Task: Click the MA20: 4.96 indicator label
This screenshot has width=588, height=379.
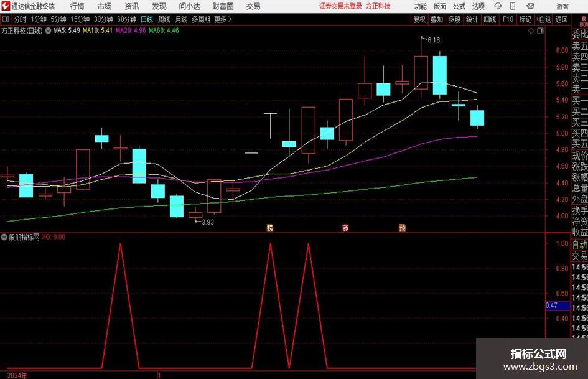Action: pyautogui.click(x=131, y=30)
